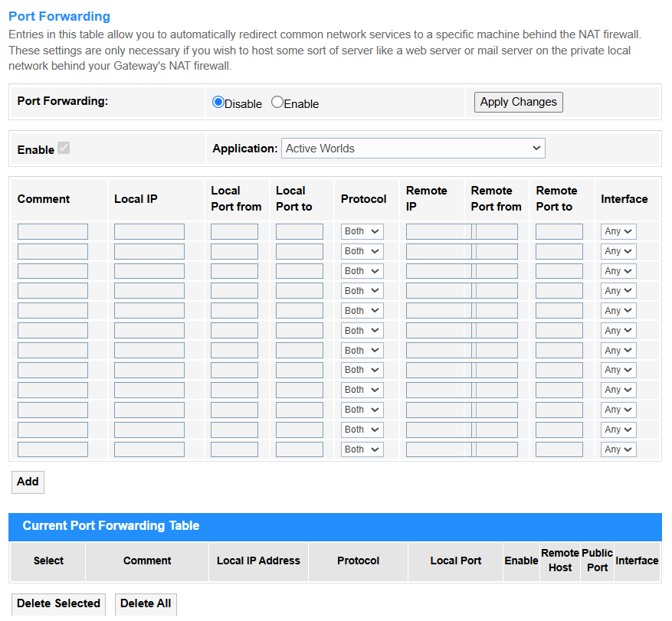Select the Disable radio button
The image size is (672, 621).
218,103
